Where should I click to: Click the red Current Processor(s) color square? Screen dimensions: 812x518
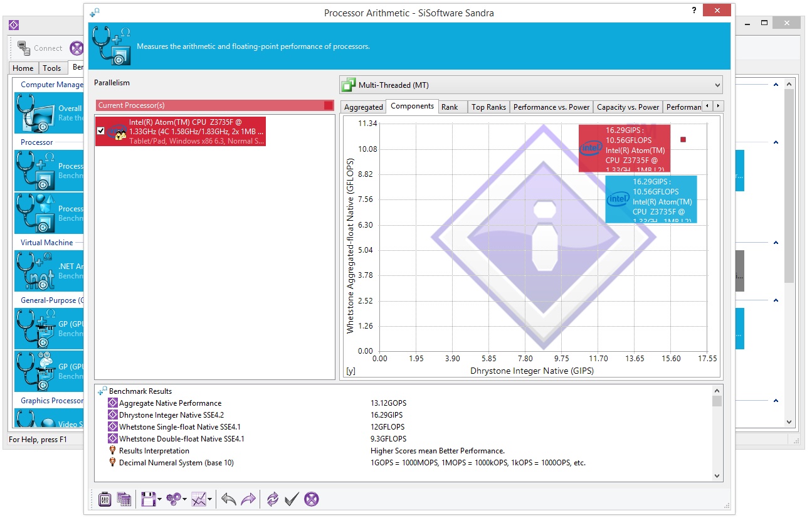(329, 105)
